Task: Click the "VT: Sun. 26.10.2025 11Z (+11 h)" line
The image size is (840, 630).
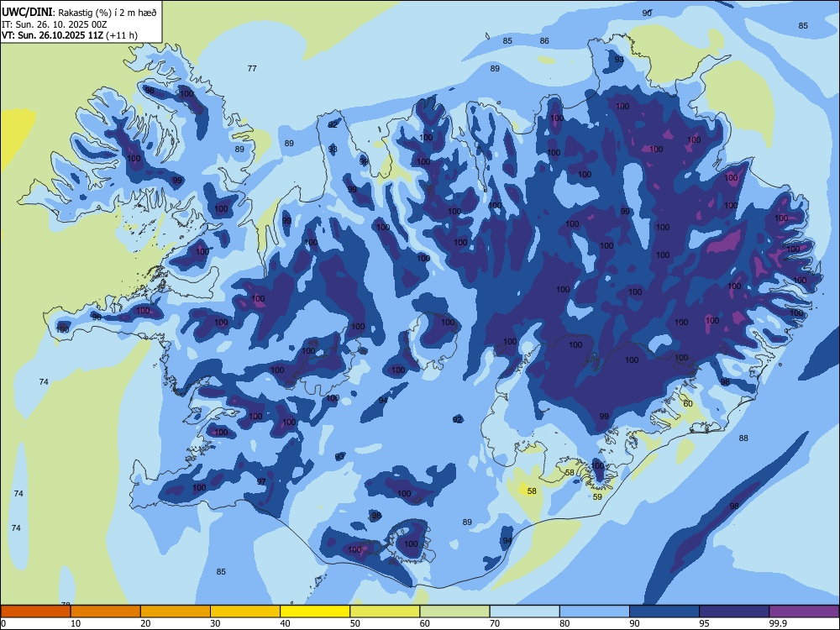Action: click(x=70, y=35)
